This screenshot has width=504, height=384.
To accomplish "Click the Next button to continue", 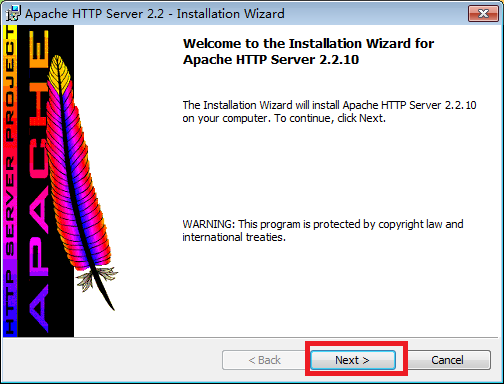I will coord(353,360).
